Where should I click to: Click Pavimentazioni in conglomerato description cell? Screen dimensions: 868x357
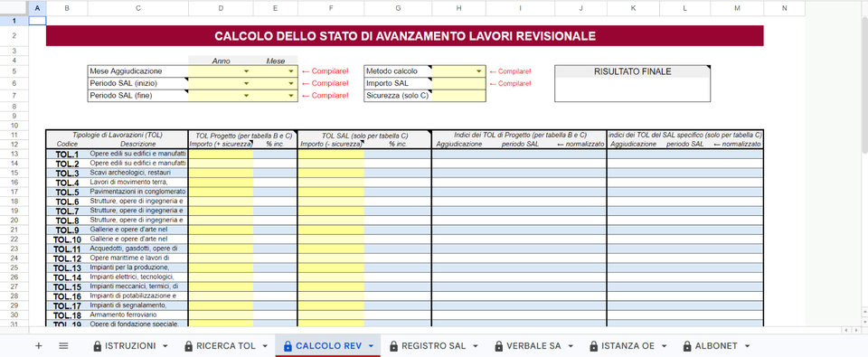tap(137, 192)
